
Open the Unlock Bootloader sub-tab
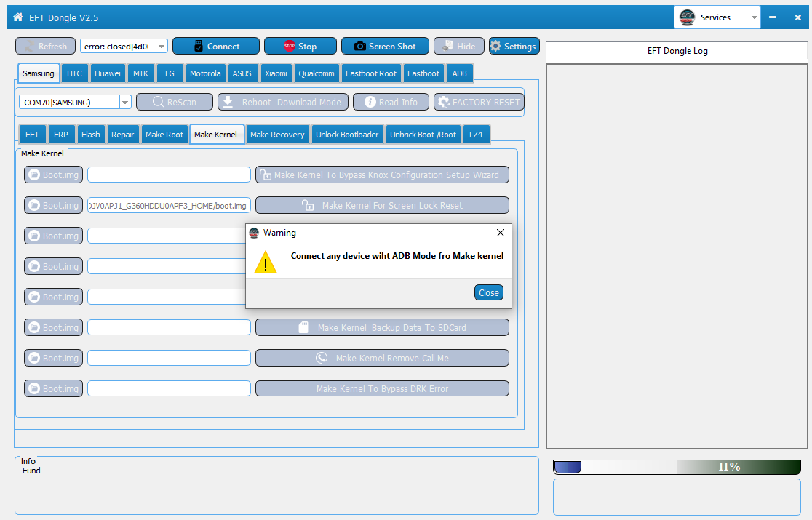pyautogui.click(x=347, y=135)
